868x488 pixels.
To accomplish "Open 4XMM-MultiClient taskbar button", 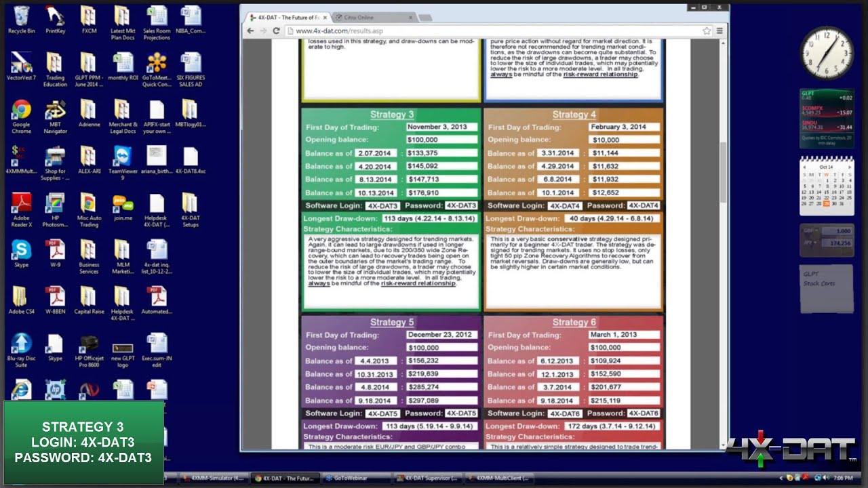I will coord(498,478).
